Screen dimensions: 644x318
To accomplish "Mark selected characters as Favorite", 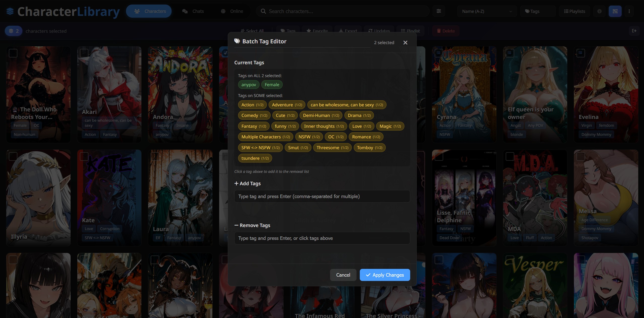I will tap(317, 31).
